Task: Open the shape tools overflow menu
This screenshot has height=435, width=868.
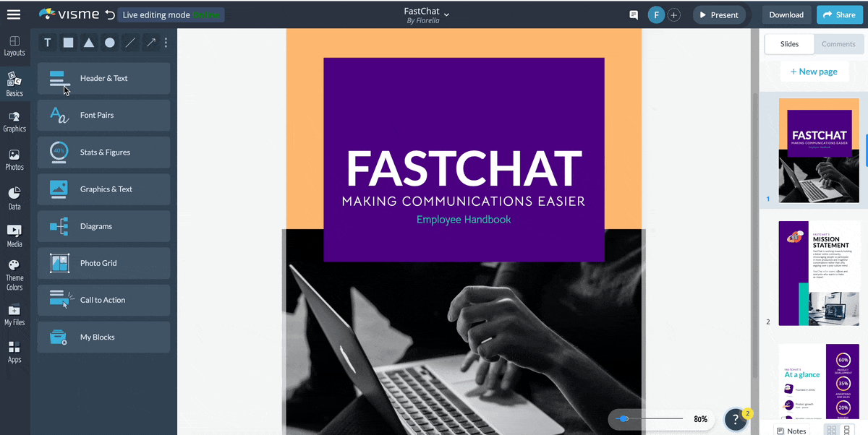Action: (x=166, y=43)
